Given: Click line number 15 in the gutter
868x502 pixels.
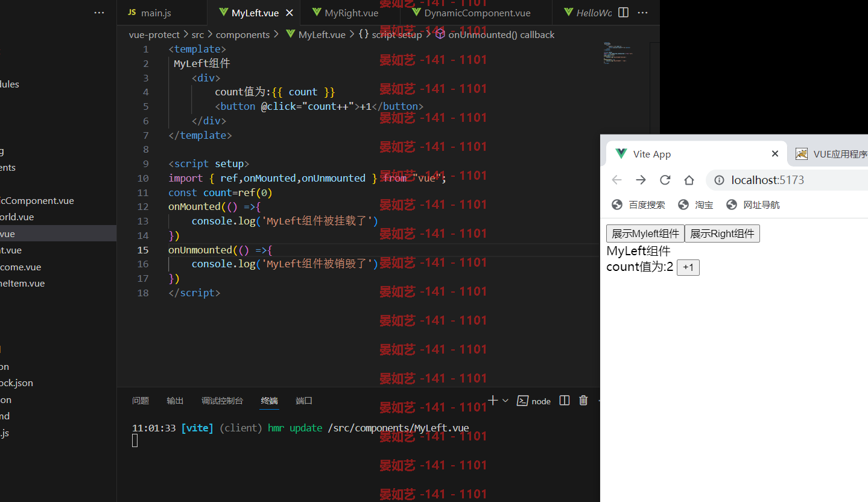Looking at the screenshot, I should coord(142,250).
